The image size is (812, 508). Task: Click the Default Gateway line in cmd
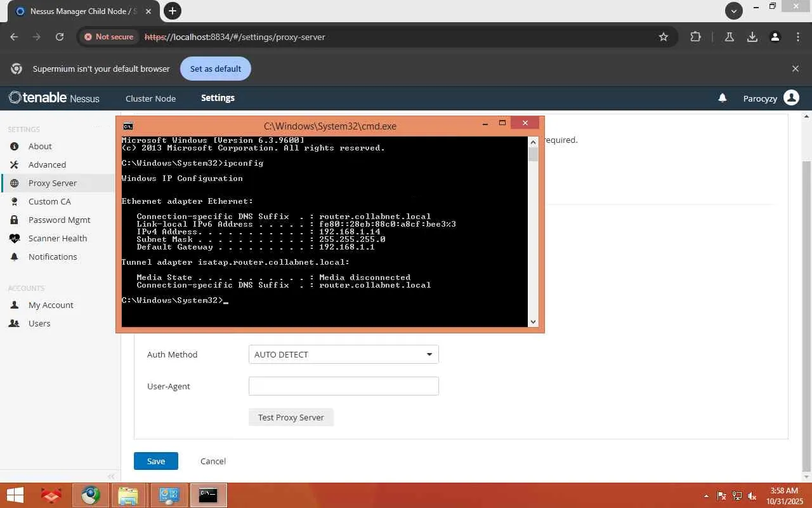[256, 247]
